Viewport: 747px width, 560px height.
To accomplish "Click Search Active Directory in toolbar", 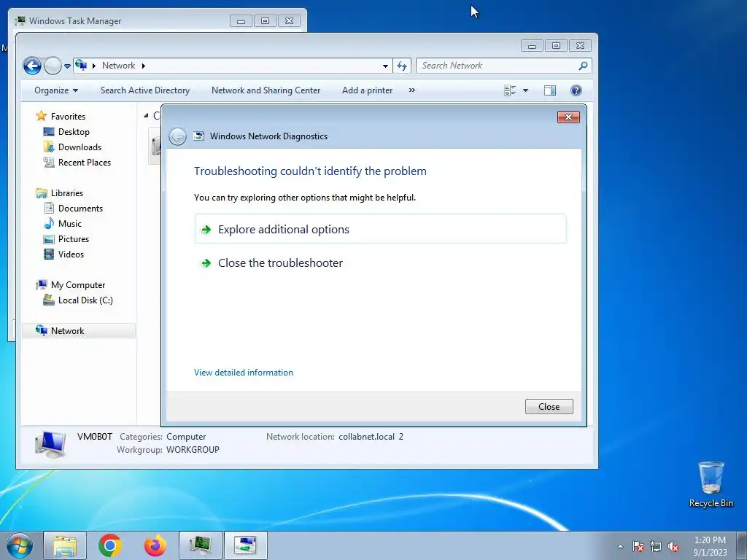I will pyautogui.click(x=145, y=90).
